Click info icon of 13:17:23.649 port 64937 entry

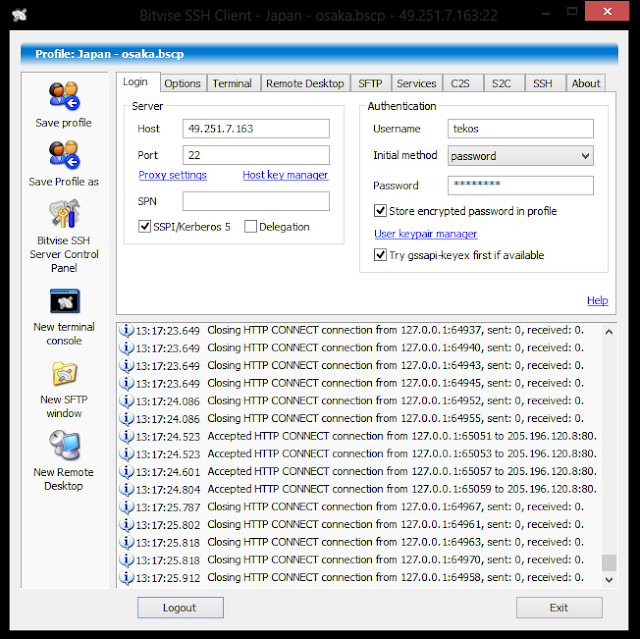[x=127, y=330]
